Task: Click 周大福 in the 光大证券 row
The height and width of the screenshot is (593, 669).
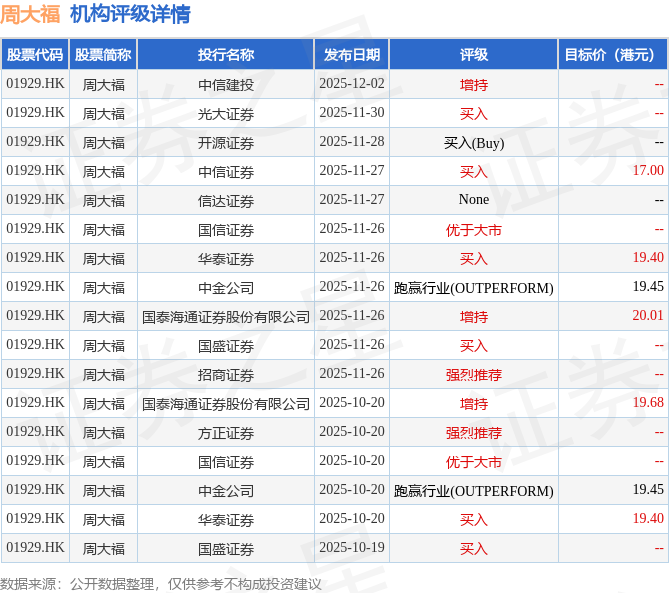Action: tap(103, 113)
